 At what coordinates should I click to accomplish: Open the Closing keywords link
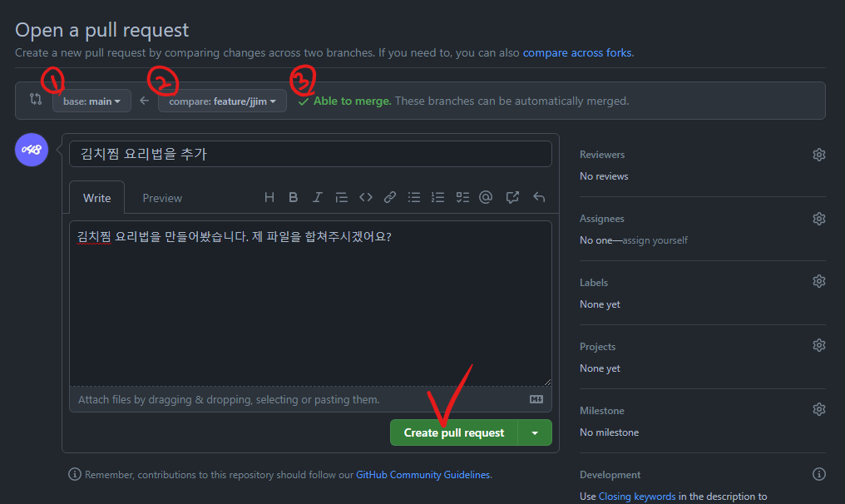coord(637,497)
